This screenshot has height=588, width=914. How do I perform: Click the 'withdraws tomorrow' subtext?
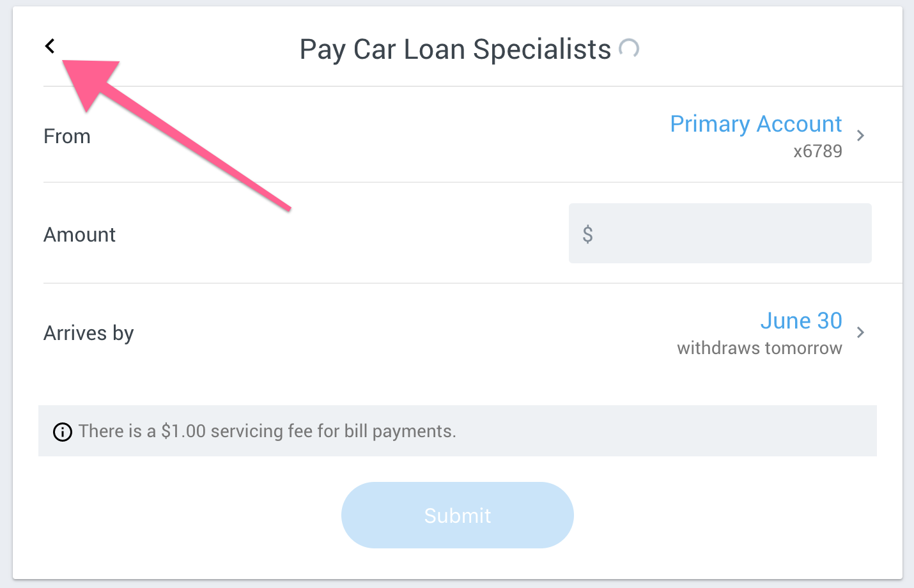click(759, 348)
